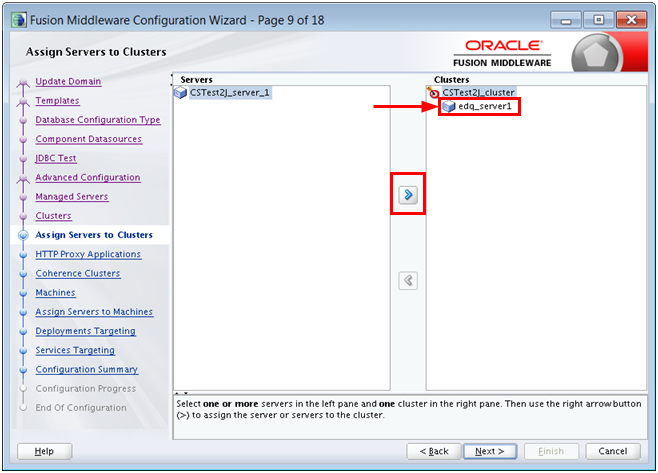The width and height of the screenshot is (658, 473).
Task: Select CSTest2J_cluster label in Clusters pane
Action: [478, 92]
